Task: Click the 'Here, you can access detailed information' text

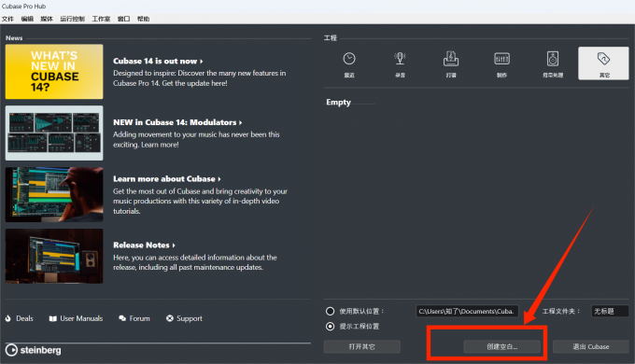Action: pyautogui.click(x=195, y=262)
